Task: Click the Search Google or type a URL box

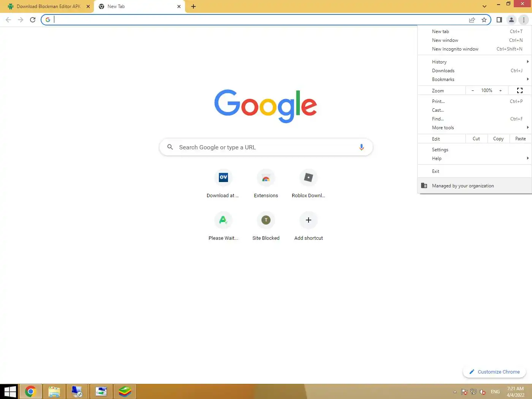Action: [x=266, y=147]
